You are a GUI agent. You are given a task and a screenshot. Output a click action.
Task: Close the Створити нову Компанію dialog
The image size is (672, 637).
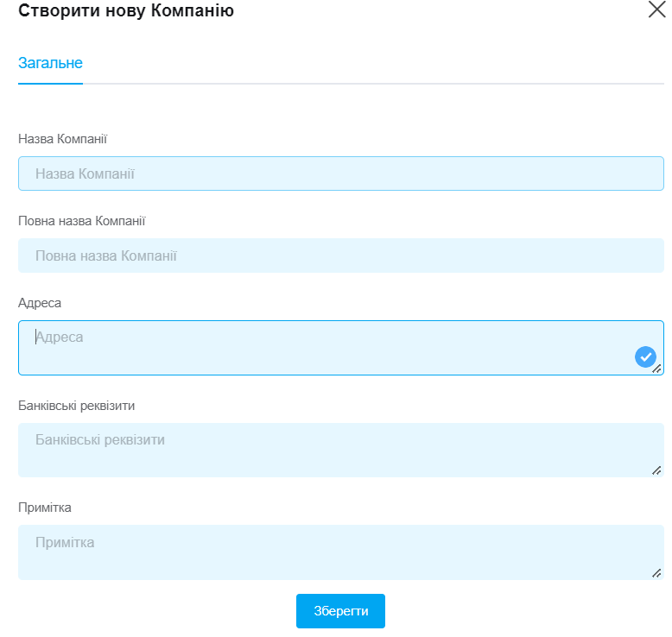656,9
